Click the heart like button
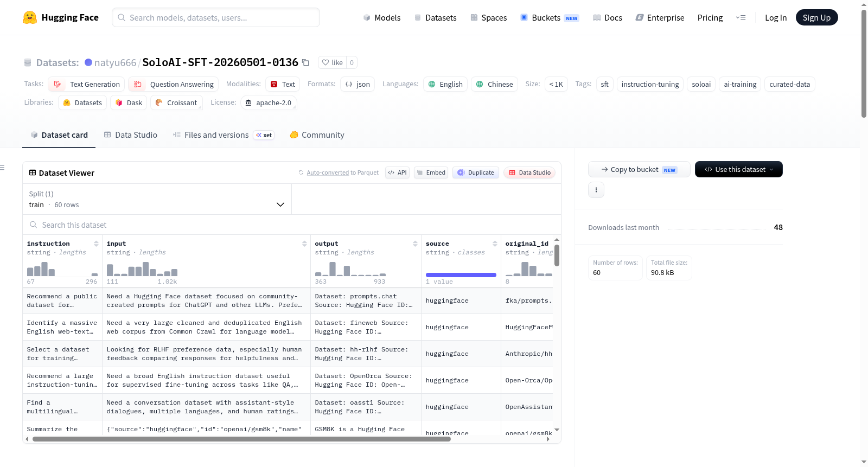This screenshot has height=467, width=868. [332, 62]
